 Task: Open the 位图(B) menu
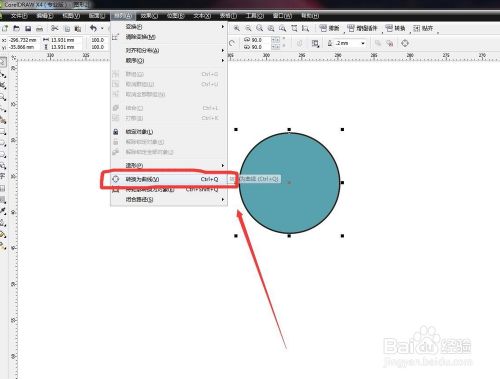175,16
